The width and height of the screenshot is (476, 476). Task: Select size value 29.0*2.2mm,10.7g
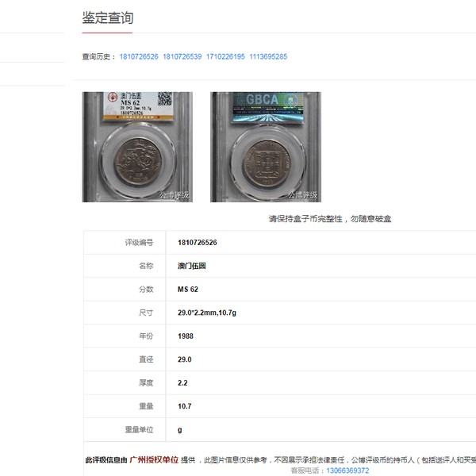pyautogui.click(x=207, y=313)
